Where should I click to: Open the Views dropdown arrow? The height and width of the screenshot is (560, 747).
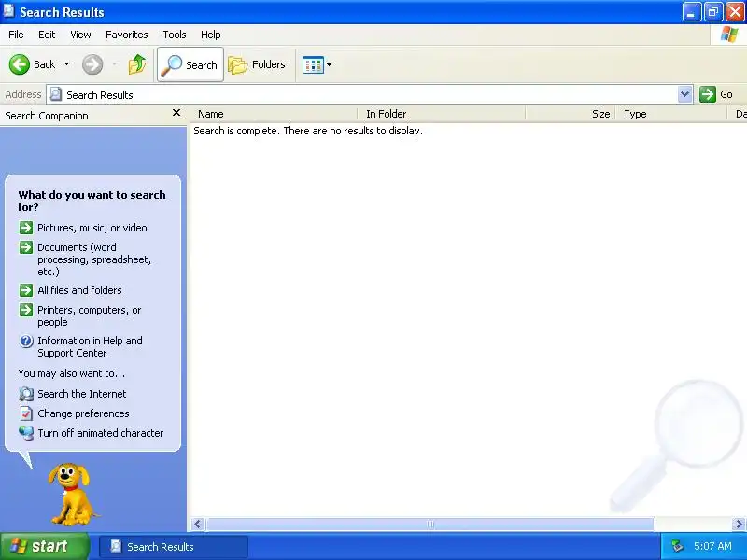[x=330, y=64]
